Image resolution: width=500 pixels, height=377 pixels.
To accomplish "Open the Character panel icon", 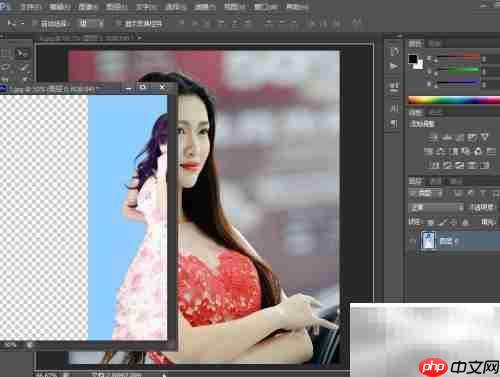I will click(x=394, y=108).
